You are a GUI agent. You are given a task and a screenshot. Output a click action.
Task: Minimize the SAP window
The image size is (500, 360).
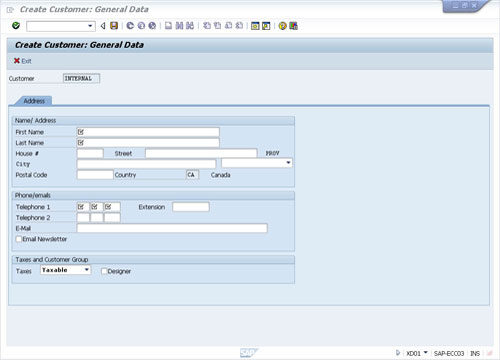pos(455,5)
